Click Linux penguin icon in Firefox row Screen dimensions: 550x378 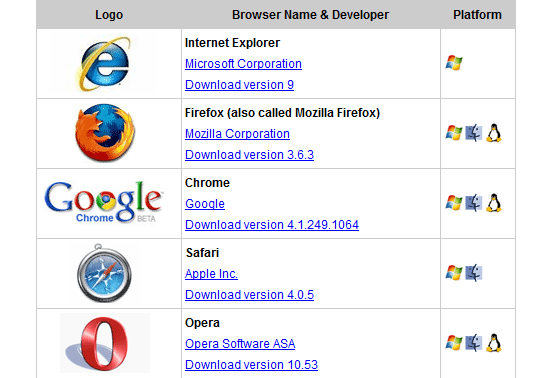pos(494,133)
